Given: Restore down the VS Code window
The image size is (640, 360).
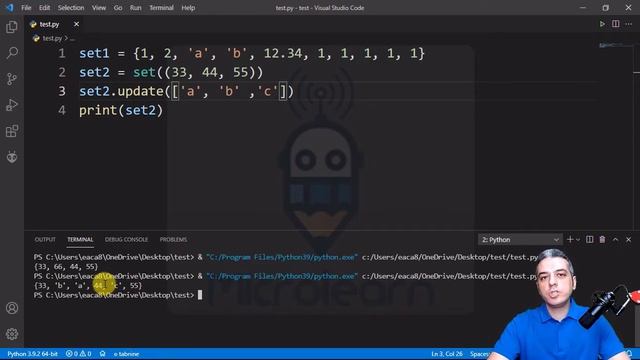Looking at the screenshot, I should coord(605,8).
